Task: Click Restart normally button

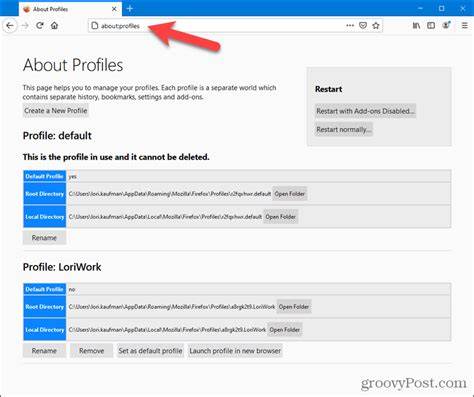Action: click(x=344, y=129)
